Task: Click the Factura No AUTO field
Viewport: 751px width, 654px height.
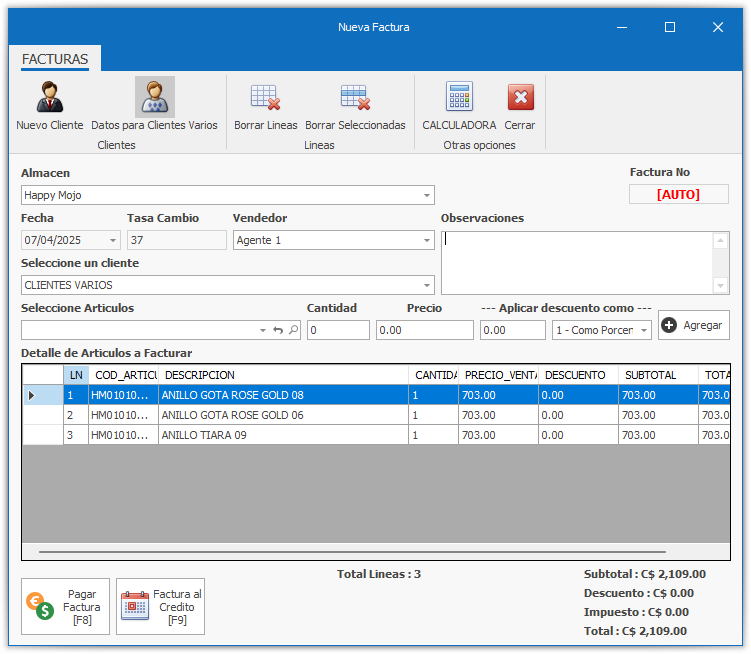Action: (679, 195)
